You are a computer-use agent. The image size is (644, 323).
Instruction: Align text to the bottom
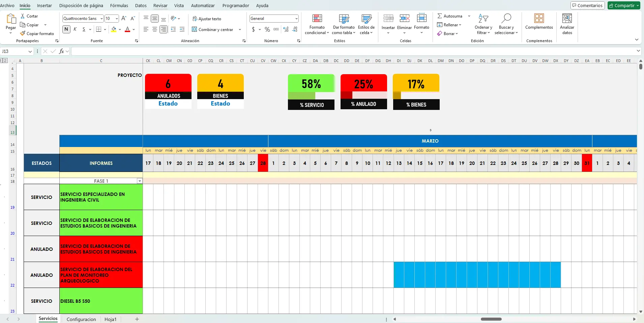(164, 19)
